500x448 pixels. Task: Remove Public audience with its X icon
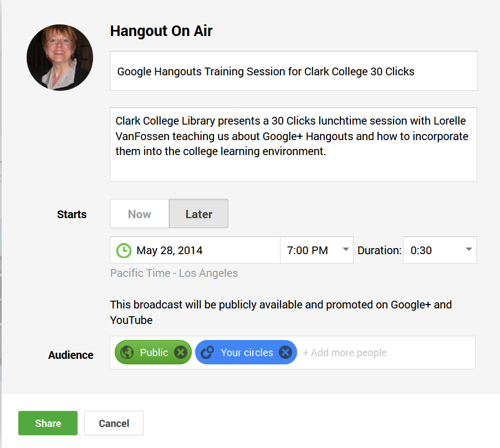[x=180, y=352]
